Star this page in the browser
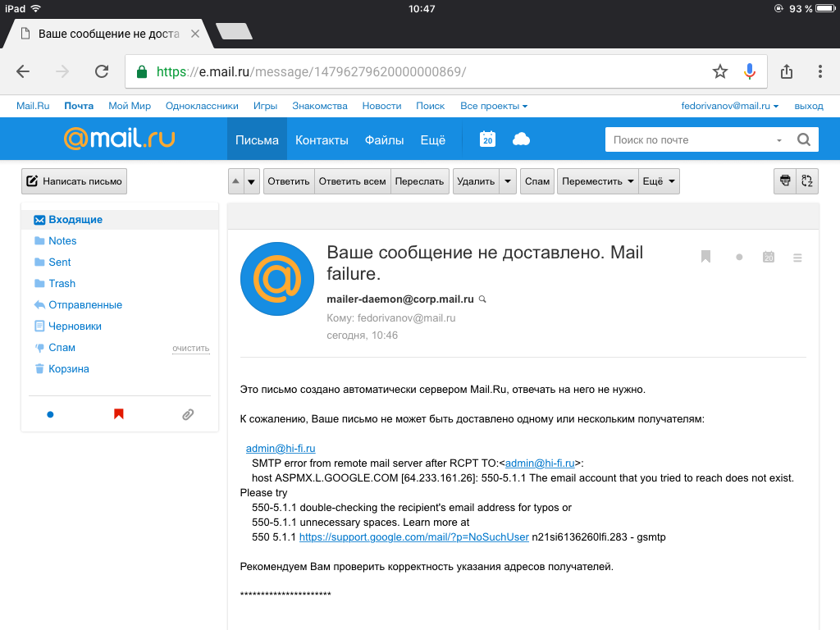Image resolution: width=840 pixels, height=630 pixels. 719,71
